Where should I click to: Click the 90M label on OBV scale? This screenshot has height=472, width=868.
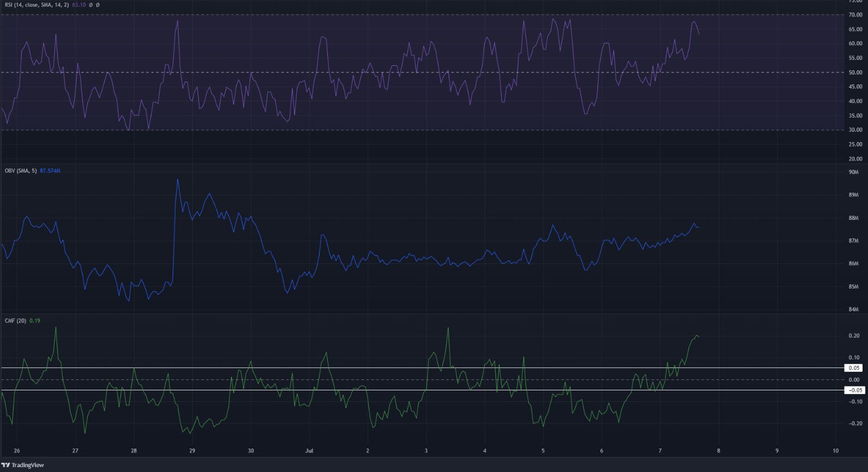coord(854,172)
